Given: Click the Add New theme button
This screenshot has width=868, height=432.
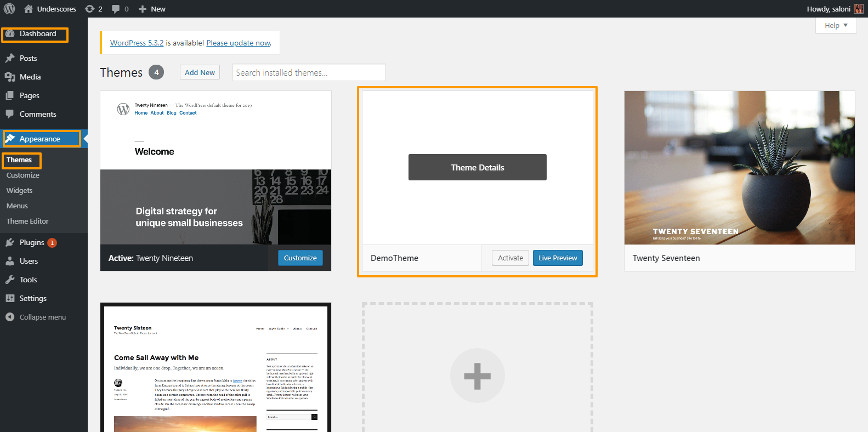Looking at the screenshot, I should [x=200, y=72].
